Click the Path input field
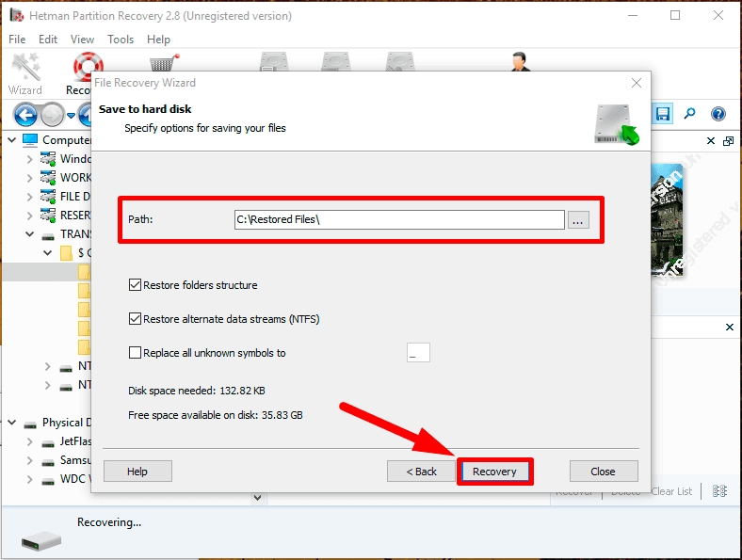The height and width of the screenshot is (560, 742). (x=399, y=219)
